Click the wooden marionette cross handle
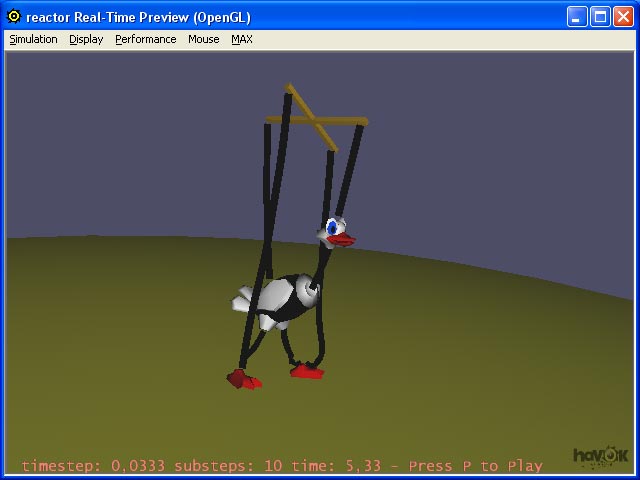The height and width of the screenshot is (480, 640). [x=316, y=120]
